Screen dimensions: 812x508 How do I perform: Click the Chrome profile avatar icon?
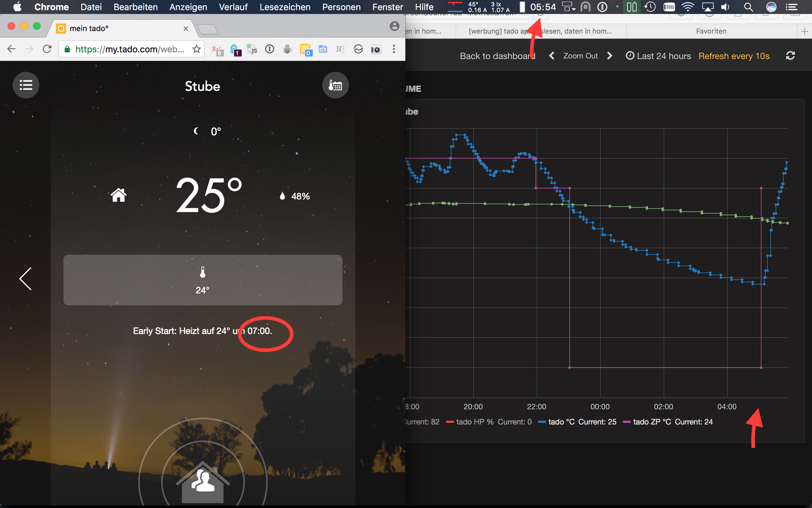394,26
